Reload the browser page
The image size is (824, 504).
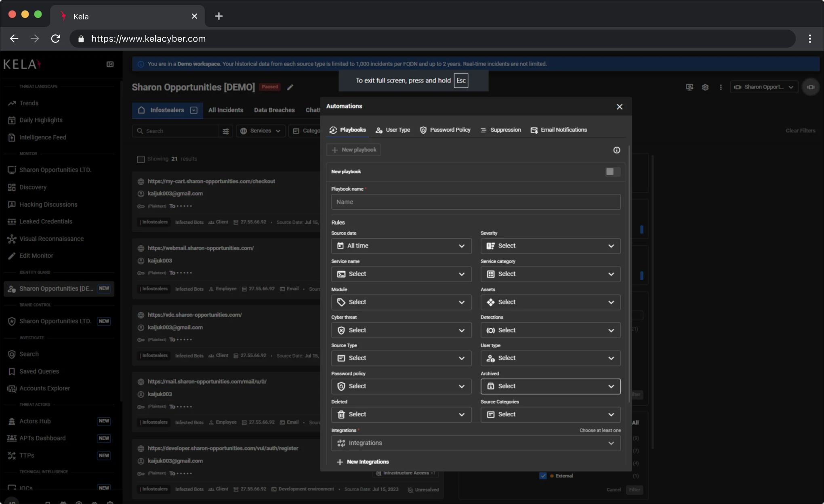point(55,39)
